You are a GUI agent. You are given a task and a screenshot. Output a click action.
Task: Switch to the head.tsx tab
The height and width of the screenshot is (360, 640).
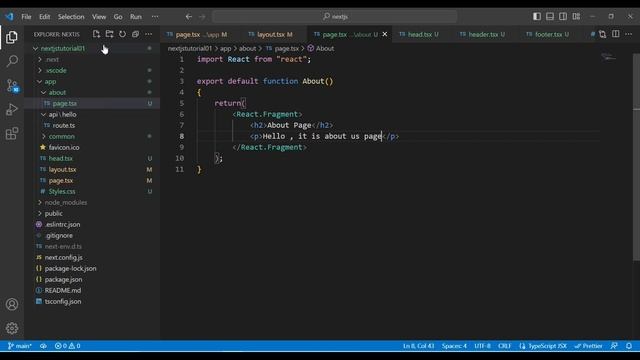[419, 34]
